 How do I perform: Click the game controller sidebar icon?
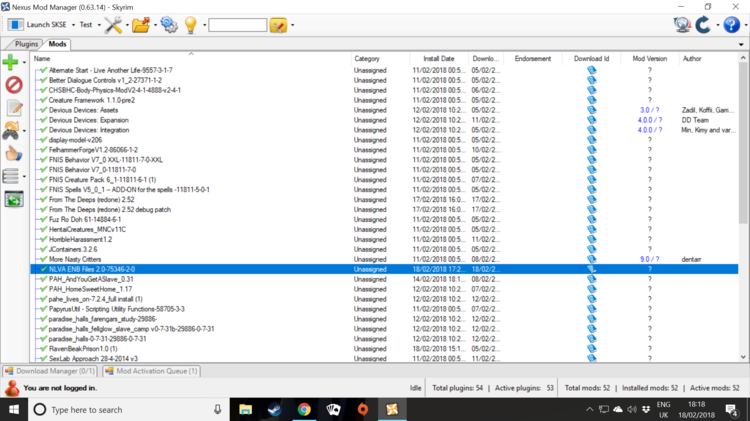click(11, 130)
